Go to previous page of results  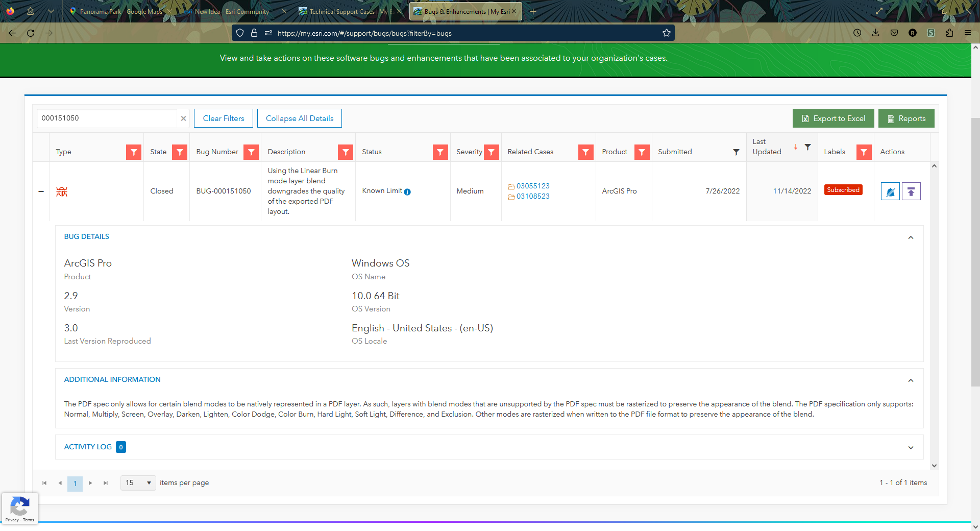60,483
